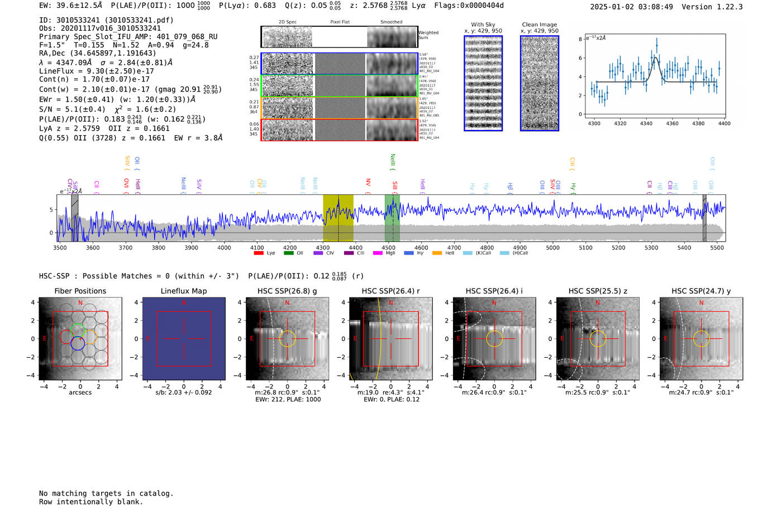This screenshot has height=532, width=782.
Task: Click 'EWr: 212, PLAE: 1000' under g image
Action: 288,400
